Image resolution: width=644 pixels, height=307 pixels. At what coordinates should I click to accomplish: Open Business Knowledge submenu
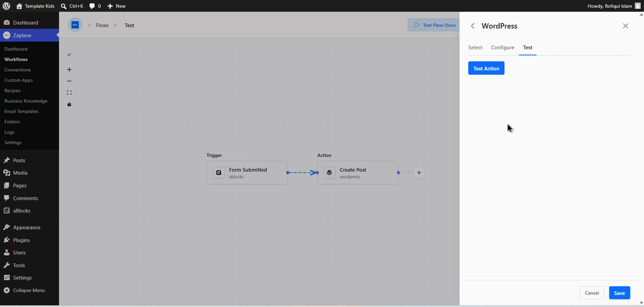pyautogui.click(x=26, y=101)
